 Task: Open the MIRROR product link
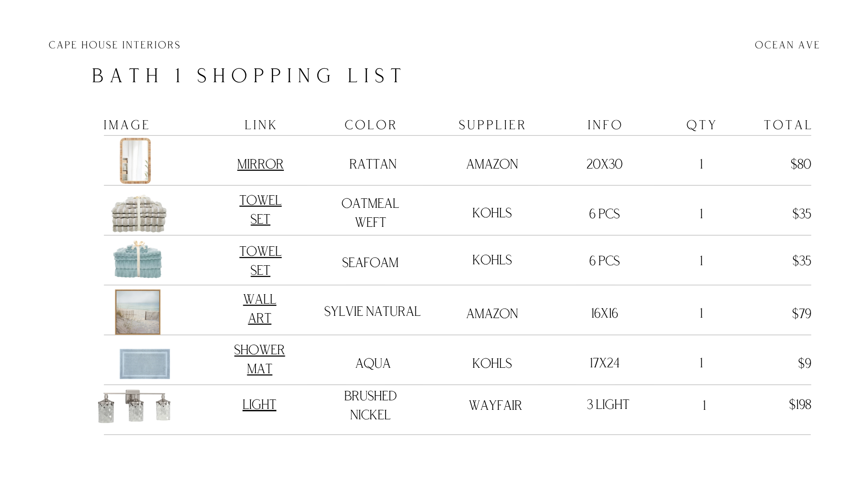(x=260, y=164)
